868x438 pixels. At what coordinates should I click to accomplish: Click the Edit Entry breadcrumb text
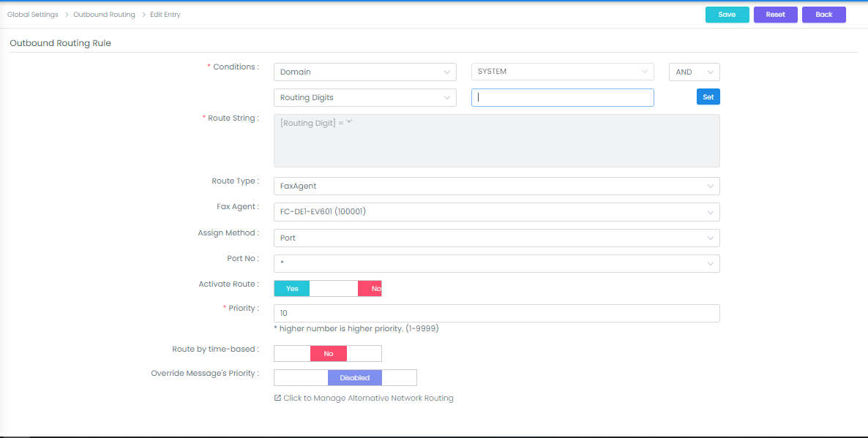coord(165,15)
